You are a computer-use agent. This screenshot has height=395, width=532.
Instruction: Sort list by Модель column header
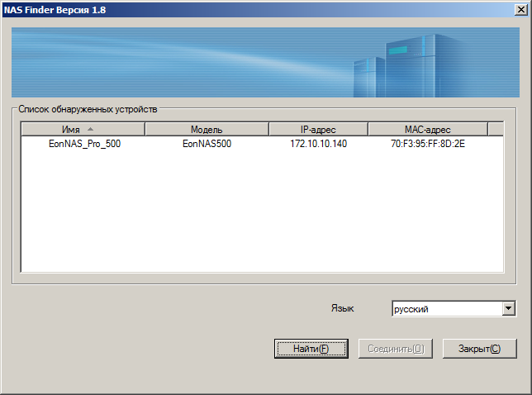coord(207,129)
